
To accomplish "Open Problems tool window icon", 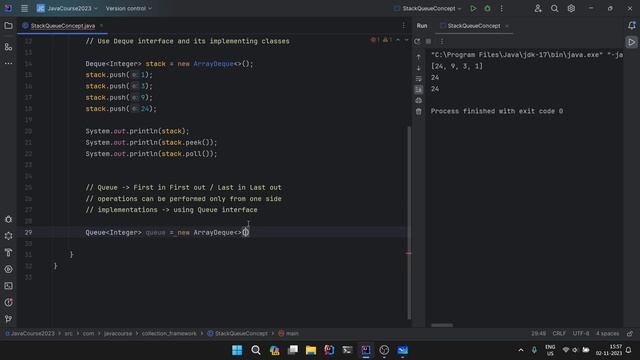I will coord(8,302).
